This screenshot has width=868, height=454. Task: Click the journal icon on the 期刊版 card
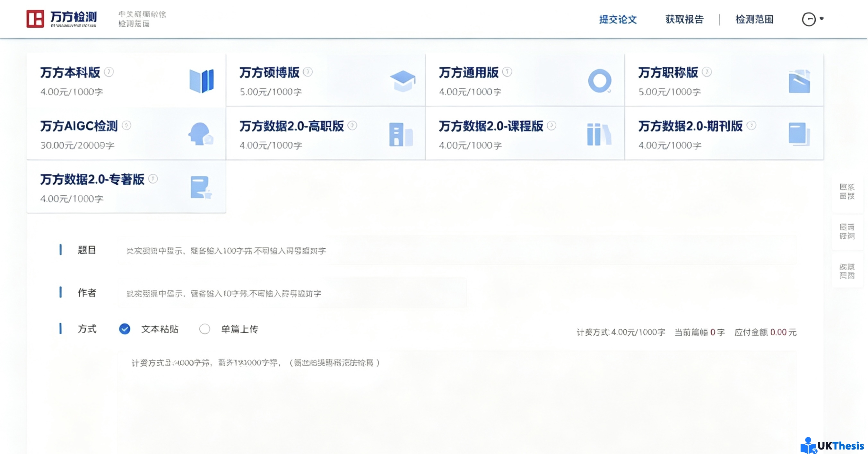point(799,134)
